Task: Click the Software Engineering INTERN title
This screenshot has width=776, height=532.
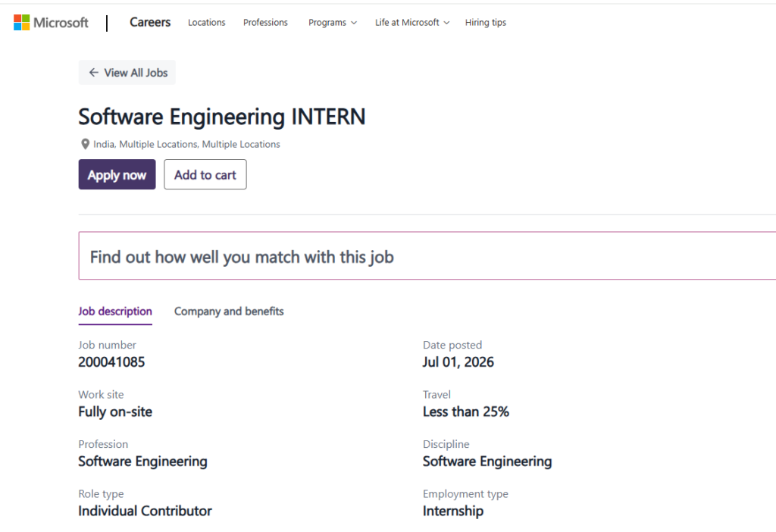Action: click(222, 117)
